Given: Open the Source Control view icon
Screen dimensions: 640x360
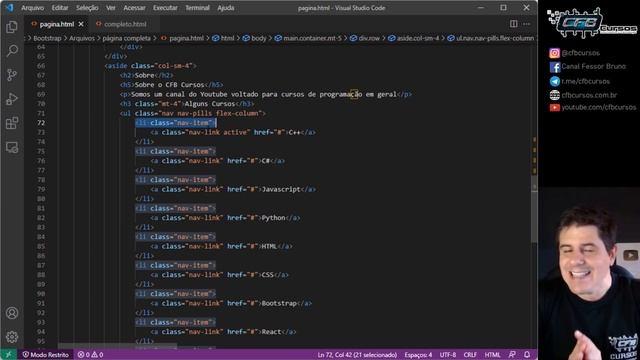Looking at the screenshot, I should pyautogui.click(x=12, y=75).
